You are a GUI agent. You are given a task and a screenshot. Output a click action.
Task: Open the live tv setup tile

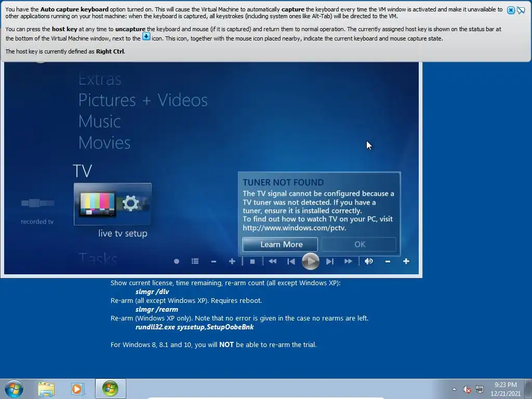click(112, 204)
